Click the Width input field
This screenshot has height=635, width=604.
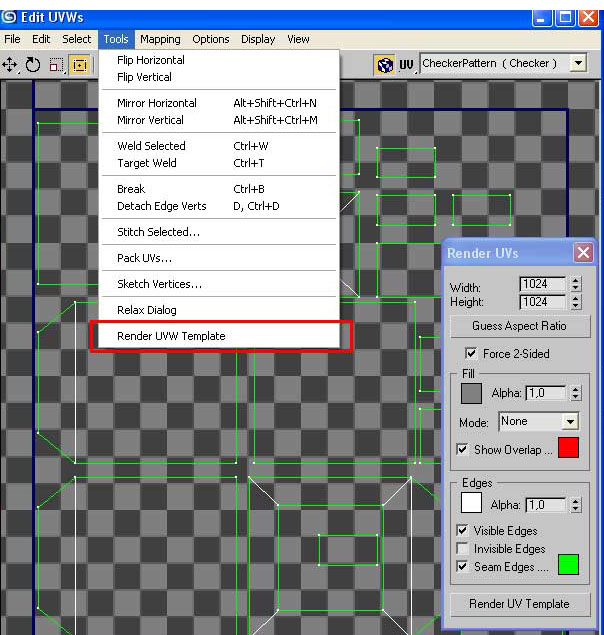(542, 285)
